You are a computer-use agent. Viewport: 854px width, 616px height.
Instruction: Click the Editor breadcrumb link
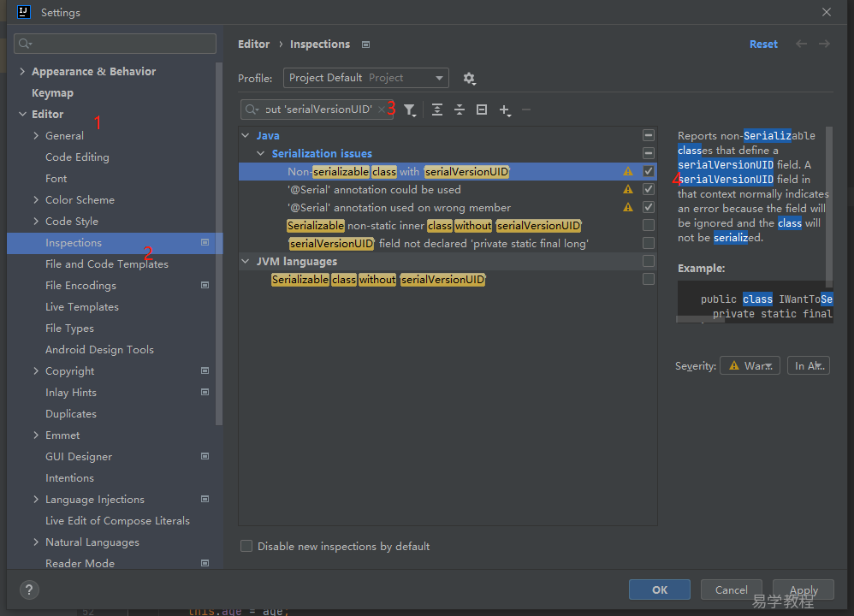pos(254,44)
